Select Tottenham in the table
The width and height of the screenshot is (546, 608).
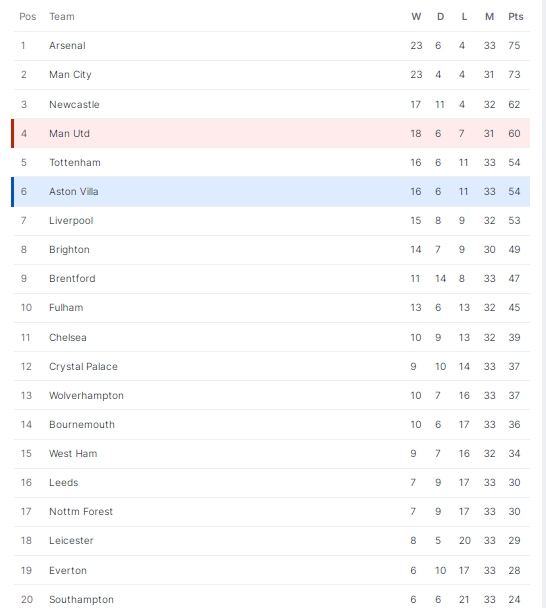(x=75, y=162)
